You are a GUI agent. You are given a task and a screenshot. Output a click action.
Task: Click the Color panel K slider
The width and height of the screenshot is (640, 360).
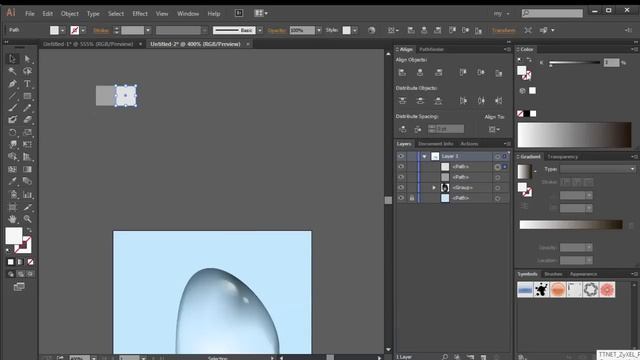575,62
